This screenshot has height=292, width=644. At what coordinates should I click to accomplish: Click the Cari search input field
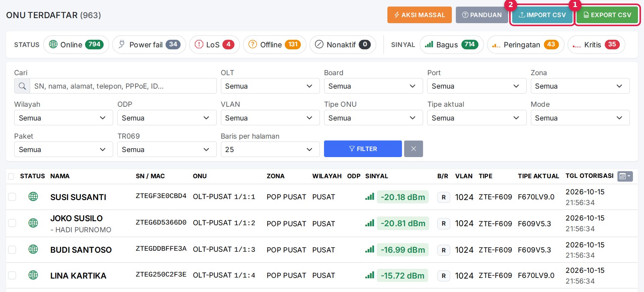[123, 86]
